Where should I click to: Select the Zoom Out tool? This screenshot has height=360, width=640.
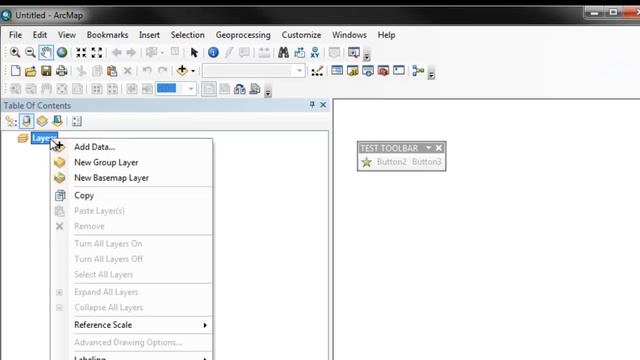click(x=30, y=52)
